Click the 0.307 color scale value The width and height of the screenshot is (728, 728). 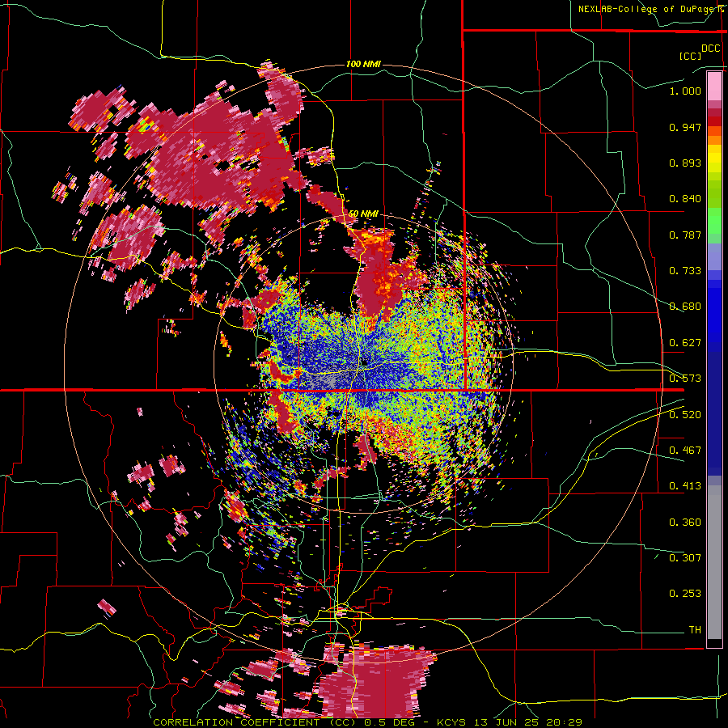tap(685, 557)
